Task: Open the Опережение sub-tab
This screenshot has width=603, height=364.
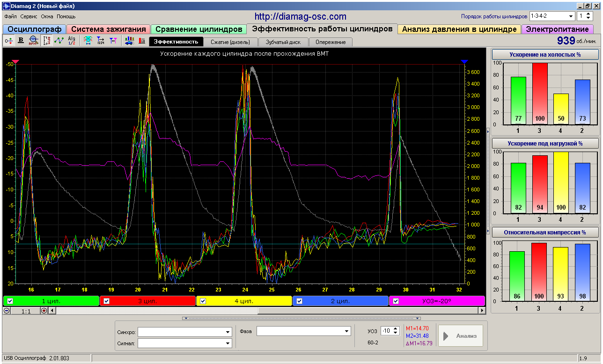Action: 331,42
